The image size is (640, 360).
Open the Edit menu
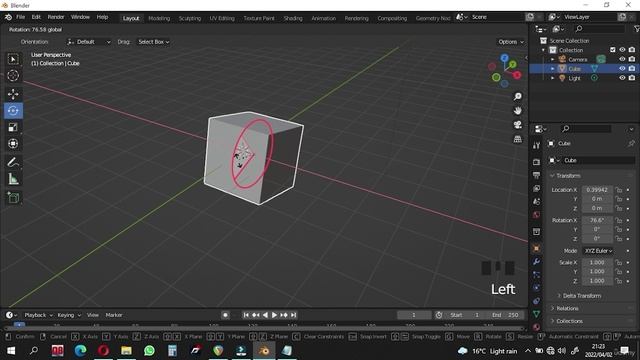click(36, 17)
